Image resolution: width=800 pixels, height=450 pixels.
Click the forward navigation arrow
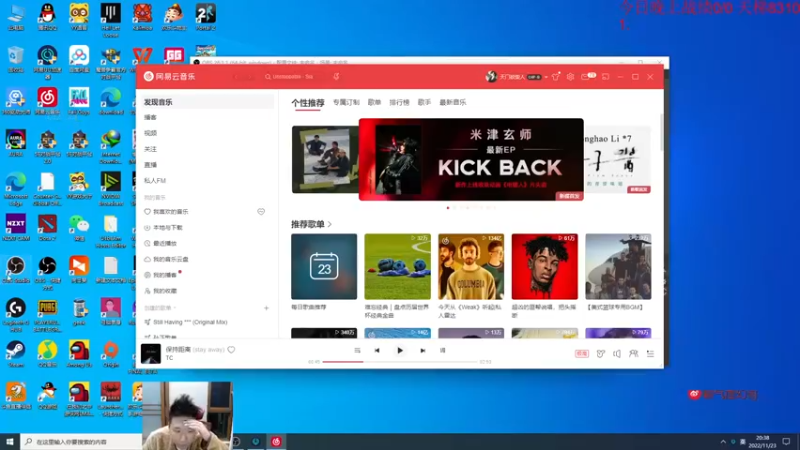pyautogui.click(x=250, y=77)
